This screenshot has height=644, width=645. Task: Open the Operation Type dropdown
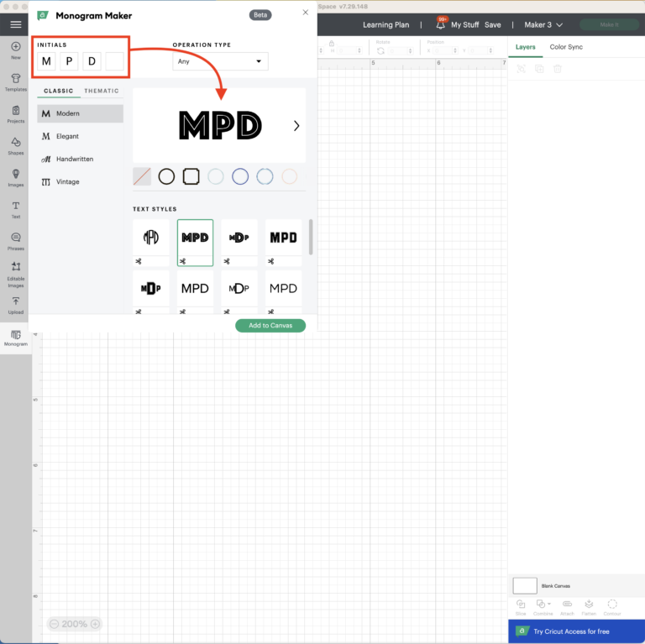[220, 61]
